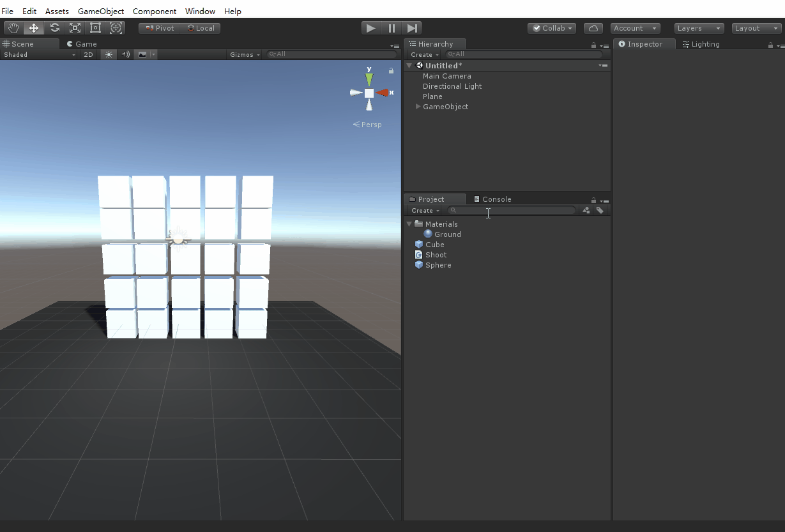Select Plane in Hierarchy
The height and width of the screenshot is (532, 785).
click(x=432, y=96)
